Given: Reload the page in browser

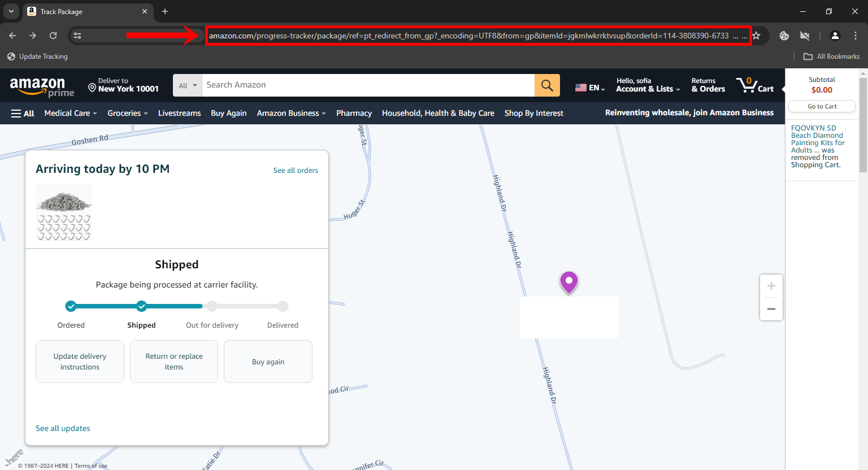Looking at the screenshot, I should [x=53, y=36].
